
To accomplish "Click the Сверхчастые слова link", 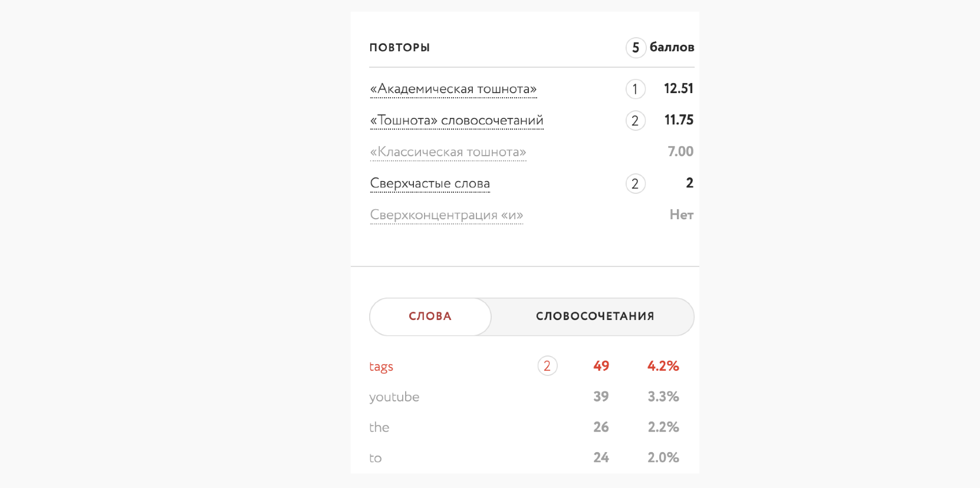I will 430,184.
